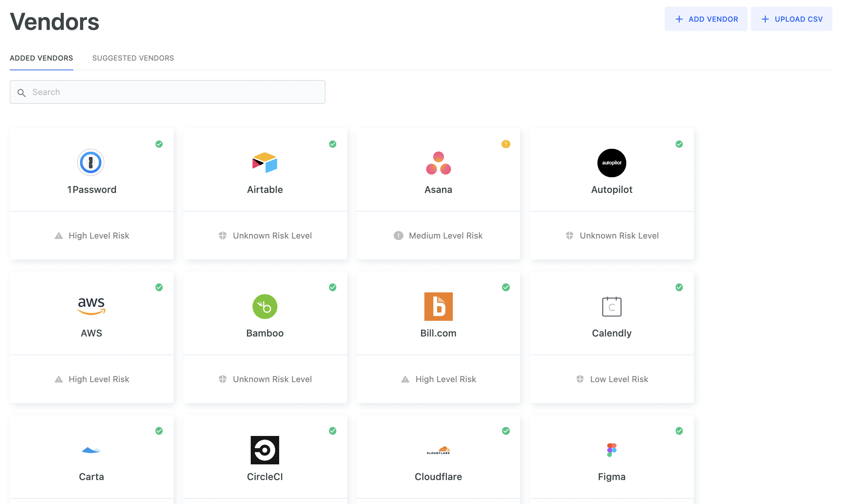Click green check status on Airtable card
This screenshot has width=842, height=504.
pos(333,144)
